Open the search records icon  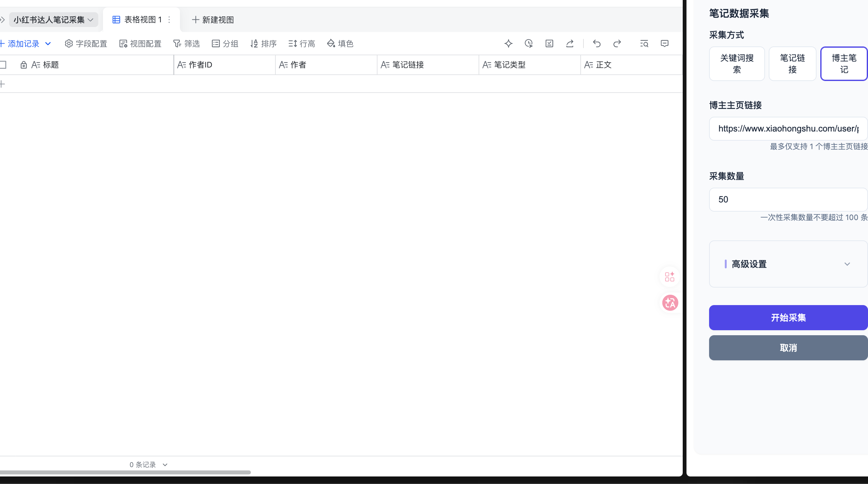(x=644, y=43)
